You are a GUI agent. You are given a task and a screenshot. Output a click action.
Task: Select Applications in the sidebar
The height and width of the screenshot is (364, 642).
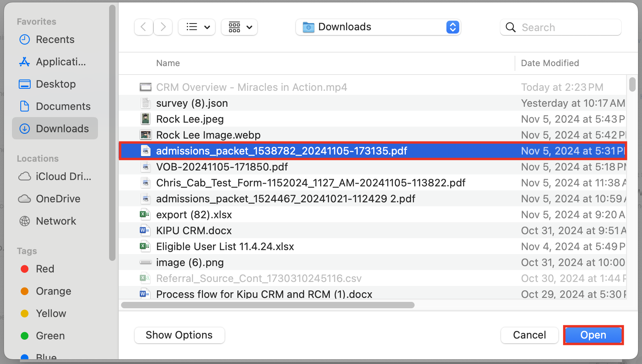[x=61, y=62]
